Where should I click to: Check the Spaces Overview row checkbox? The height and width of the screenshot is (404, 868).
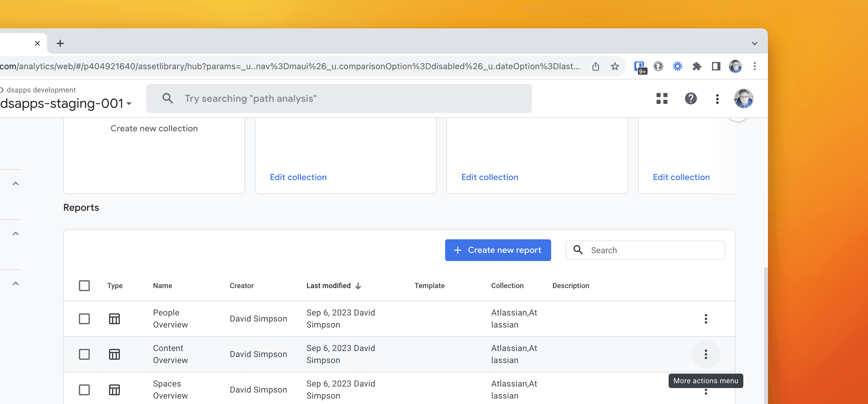[x=84, y=390]
